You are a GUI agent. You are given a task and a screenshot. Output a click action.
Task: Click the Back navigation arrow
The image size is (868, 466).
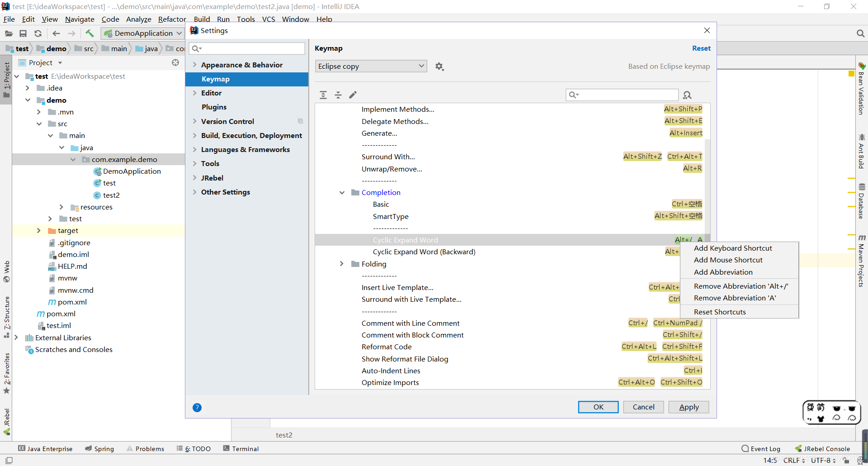coord(56,33)
